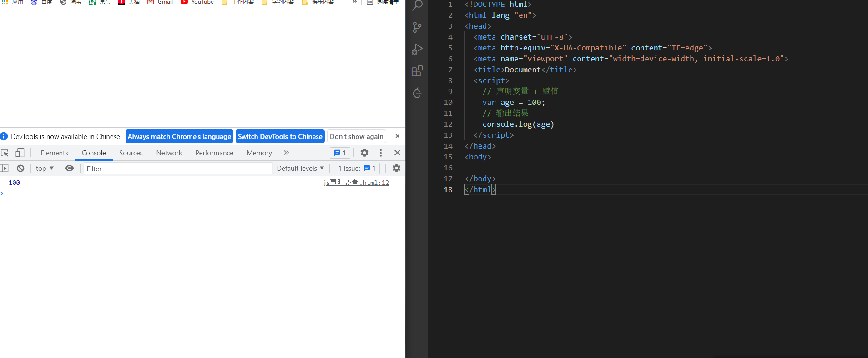Open the 学习内容 bookmark folder
This screenshot has width=868, height=358.
(x=278, y=2)
